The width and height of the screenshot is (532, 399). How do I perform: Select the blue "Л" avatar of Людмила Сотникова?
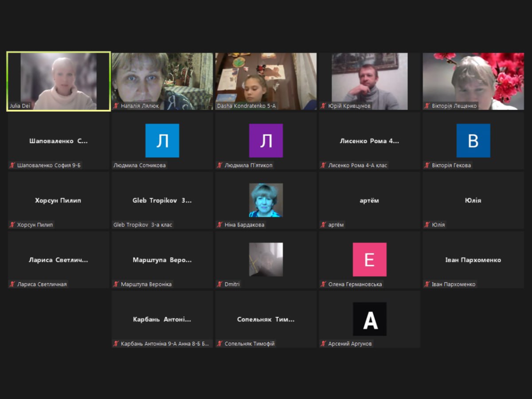(x=162, y=141)
